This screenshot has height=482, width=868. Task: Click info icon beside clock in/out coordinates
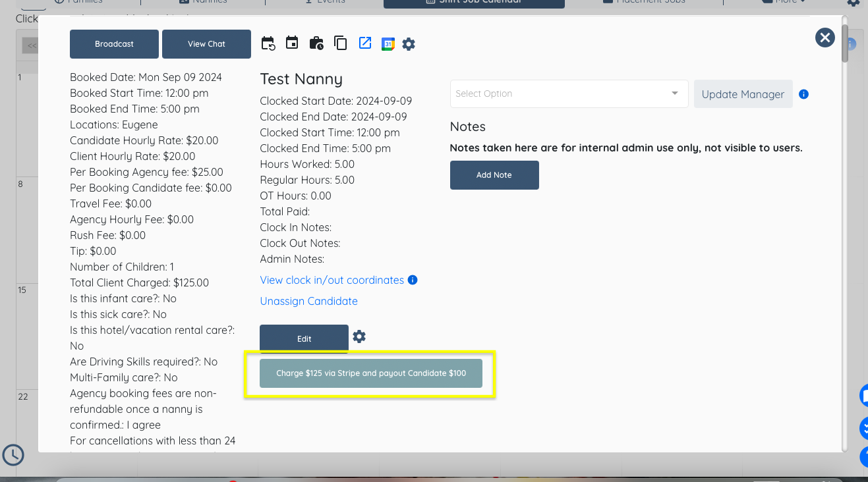tap(413, 280)
